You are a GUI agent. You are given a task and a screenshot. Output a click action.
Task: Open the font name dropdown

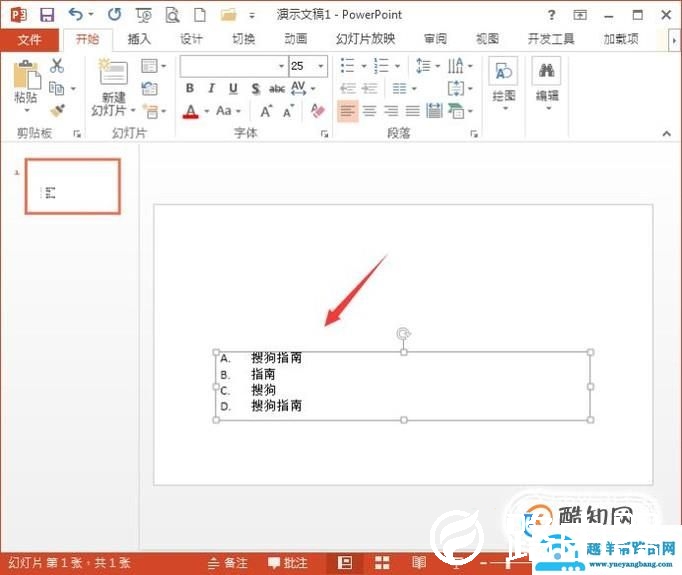click(281, 66)
